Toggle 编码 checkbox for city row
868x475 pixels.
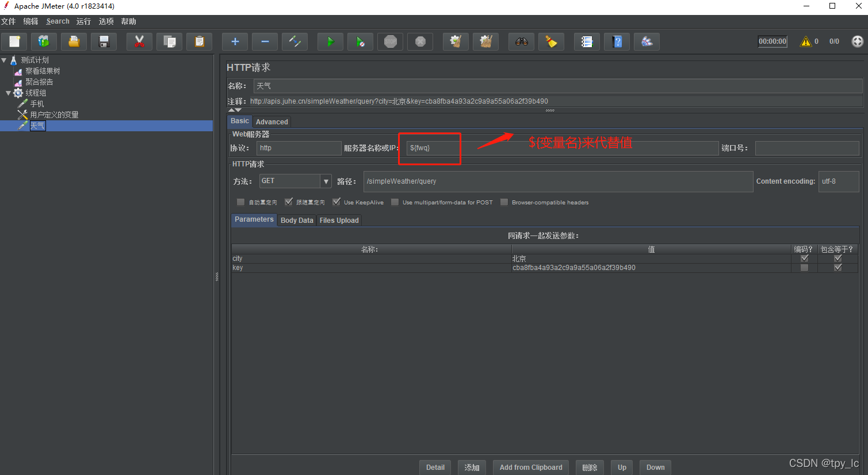point(804,259)
